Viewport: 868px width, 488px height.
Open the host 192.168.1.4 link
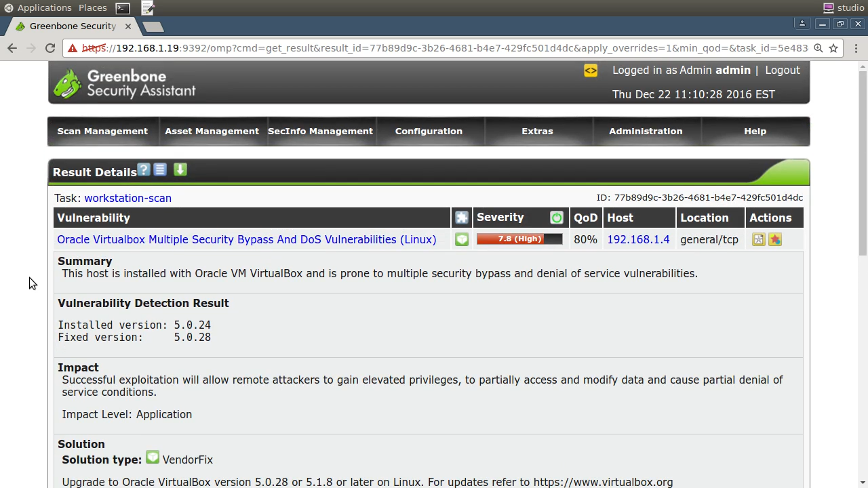[638, 239]
